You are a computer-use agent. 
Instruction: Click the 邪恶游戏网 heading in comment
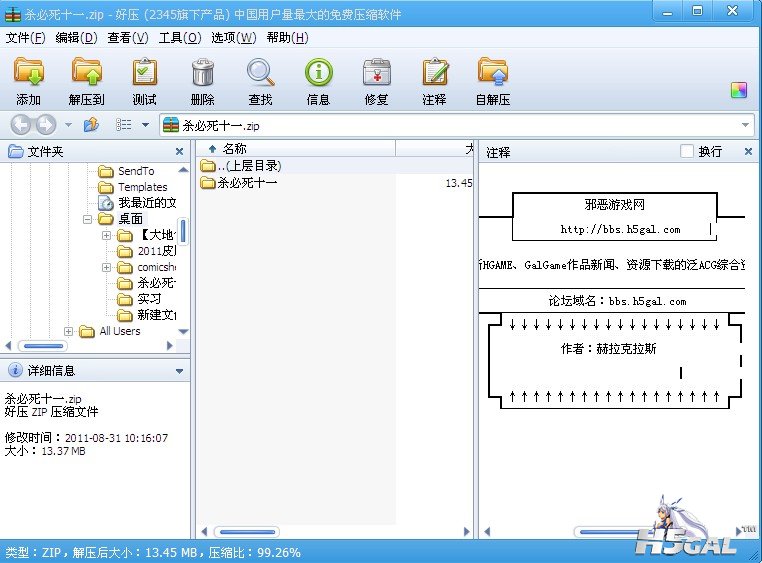[x=615, y=205]
